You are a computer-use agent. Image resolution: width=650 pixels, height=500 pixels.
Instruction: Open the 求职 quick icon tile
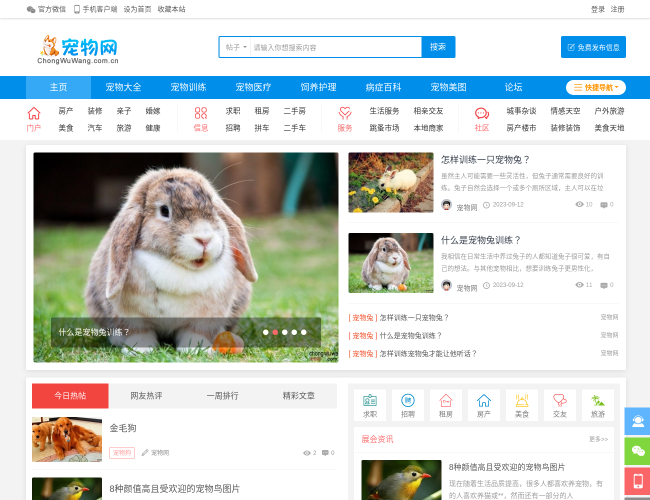[370, 405]
